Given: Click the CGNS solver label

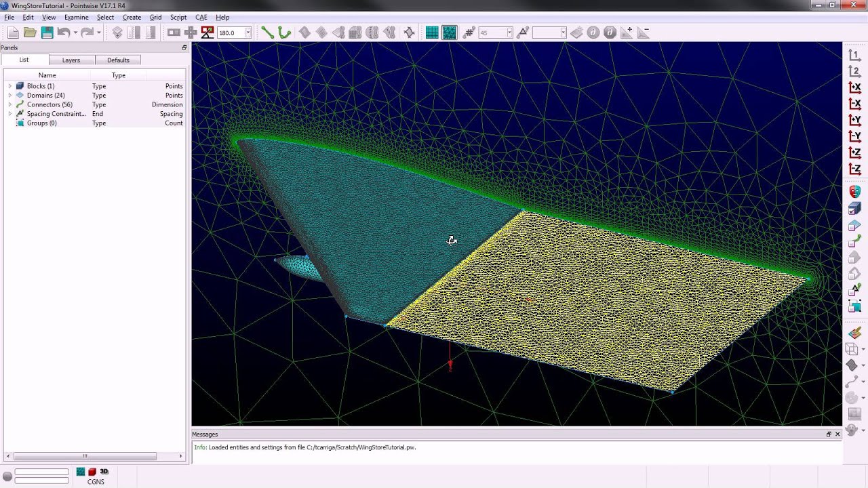Looking at the screenshot, I should tap(96, 482).
